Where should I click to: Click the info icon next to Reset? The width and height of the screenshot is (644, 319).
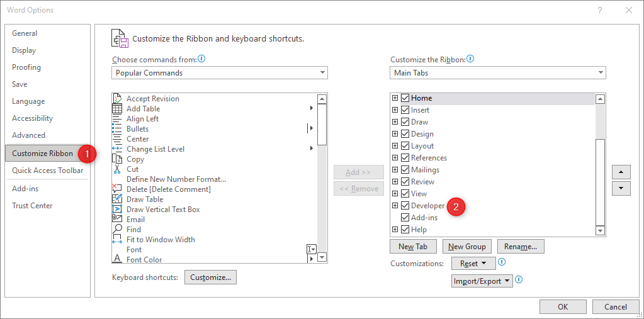point(502,262)
